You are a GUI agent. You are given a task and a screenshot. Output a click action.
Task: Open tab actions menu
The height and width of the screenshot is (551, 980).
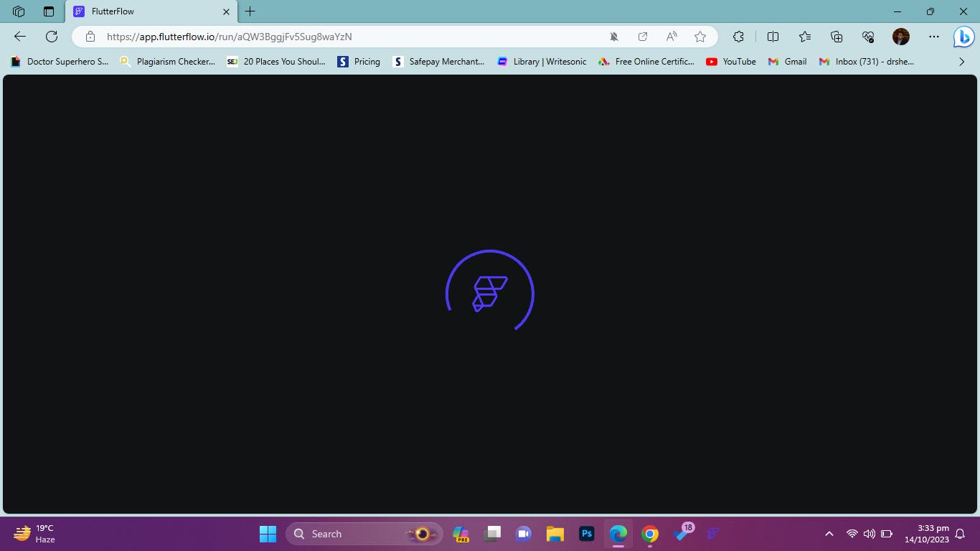[x=49, y=11]
